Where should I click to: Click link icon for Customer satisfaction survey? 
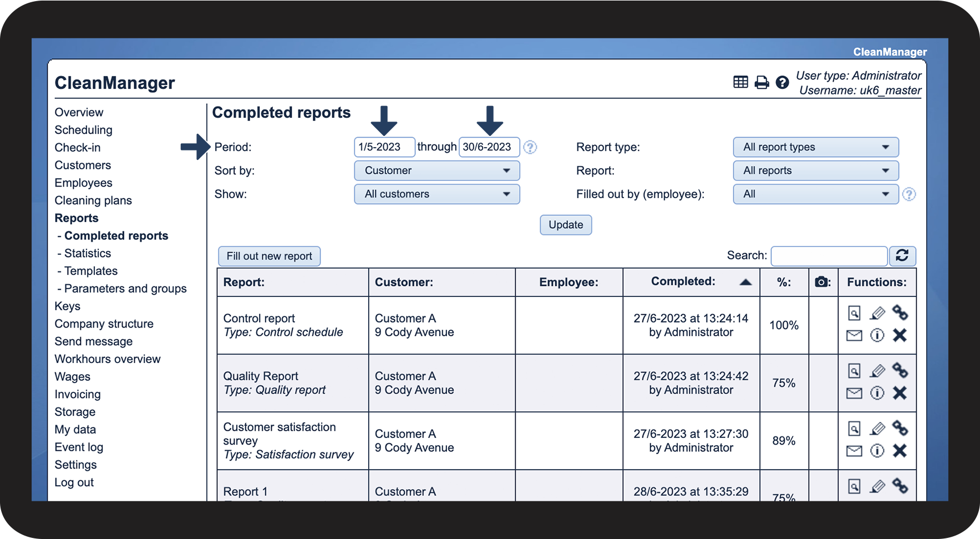900,428
